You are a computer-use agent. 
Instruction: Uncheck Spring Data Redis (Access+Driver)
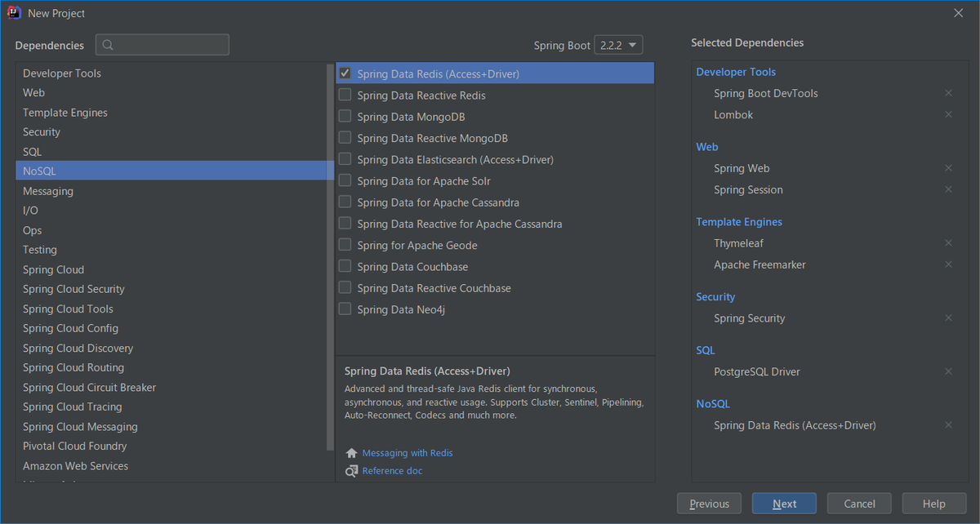pyautogui.click(x=345, y=73)
